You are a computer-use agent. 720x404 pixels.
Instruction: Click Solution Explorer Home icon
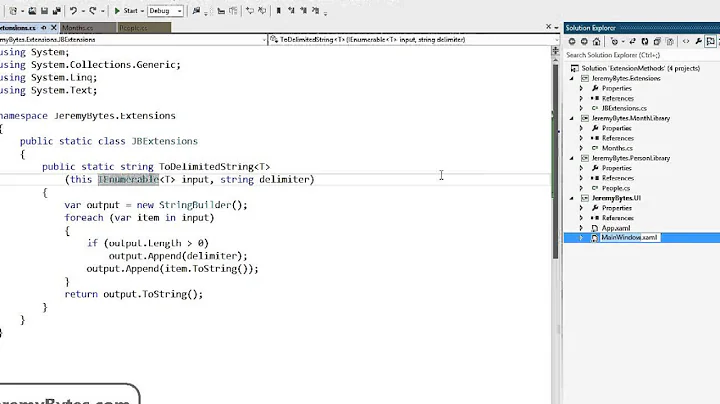point(596,42)
